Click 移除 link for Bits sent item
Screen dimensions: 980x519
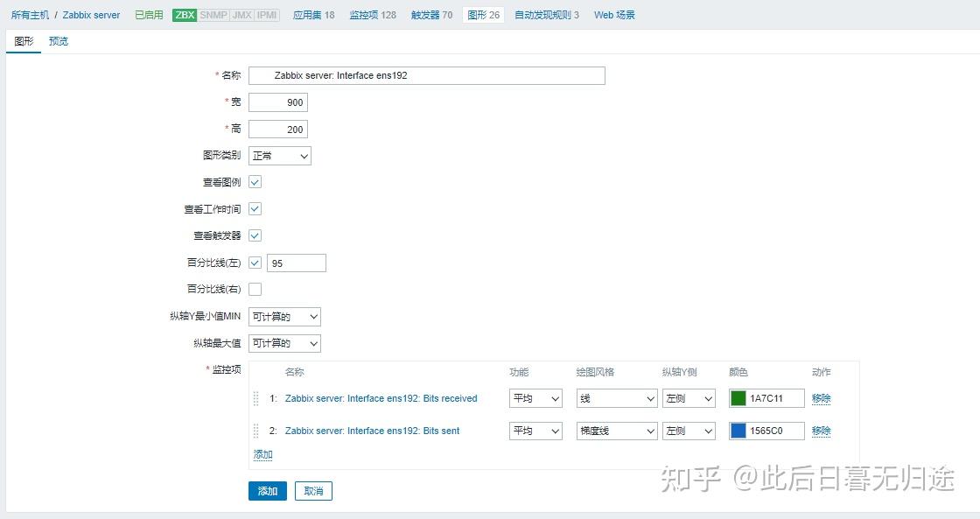[821, 431]
